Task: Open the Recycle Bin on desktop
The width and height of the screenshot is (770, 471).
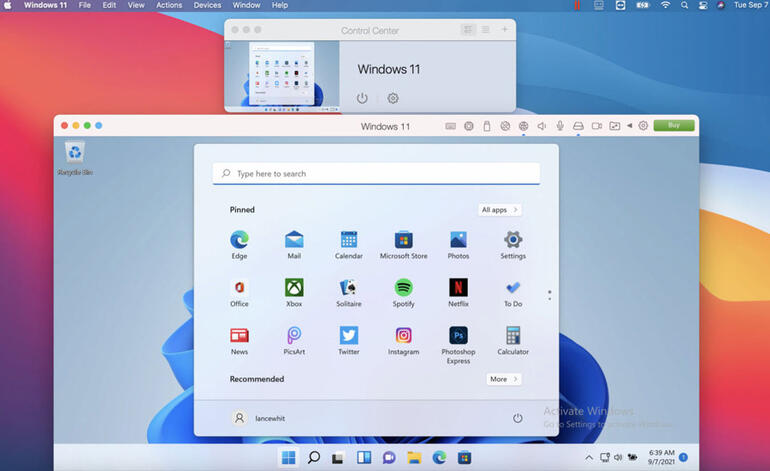Action: point(75,158)
